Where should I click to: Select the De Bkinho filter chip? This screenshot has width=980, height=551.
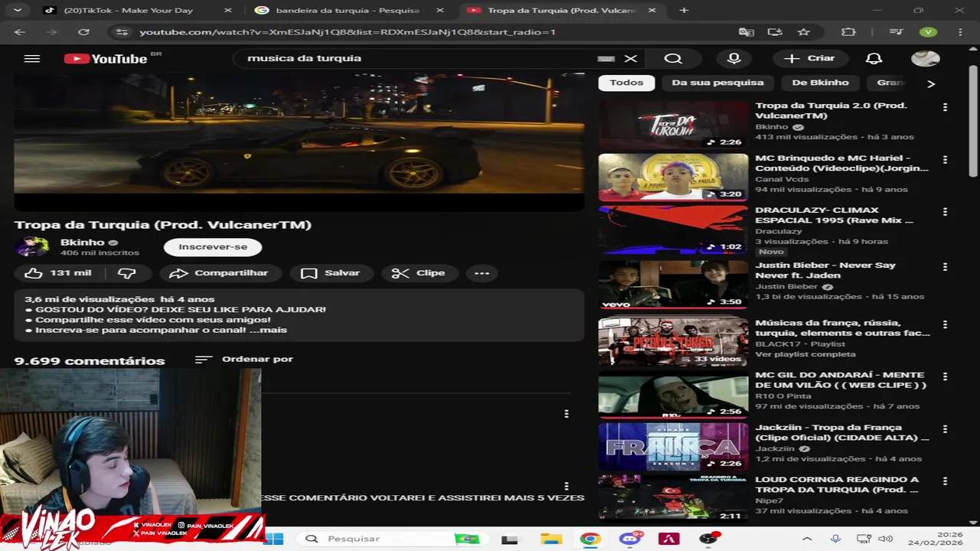click(820, 83)
